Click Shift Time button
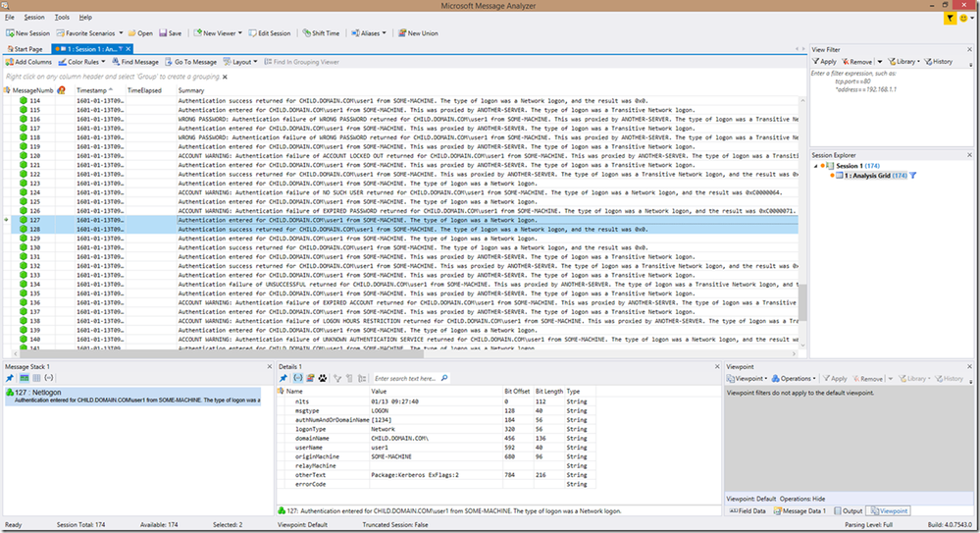 click(321, 33)
